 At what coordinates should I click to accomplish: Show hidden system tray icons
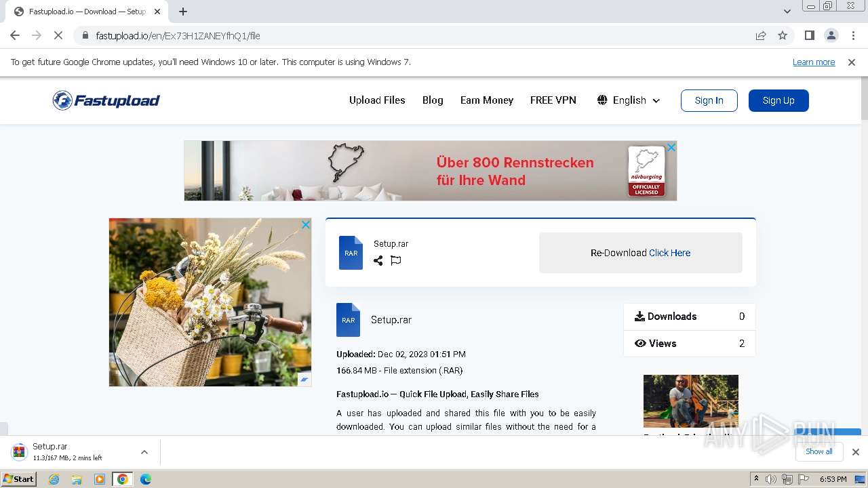756,479
